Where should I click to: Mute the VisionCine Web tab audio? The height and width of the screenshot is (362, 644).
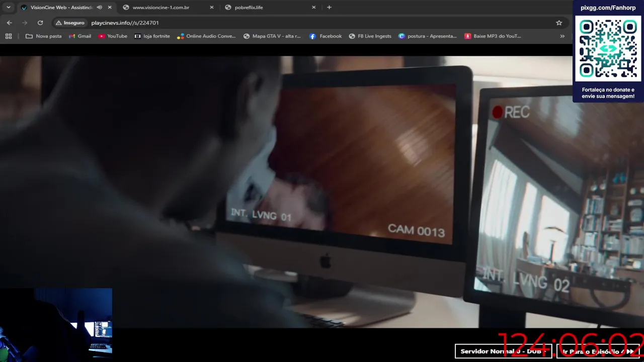(99, 8)
